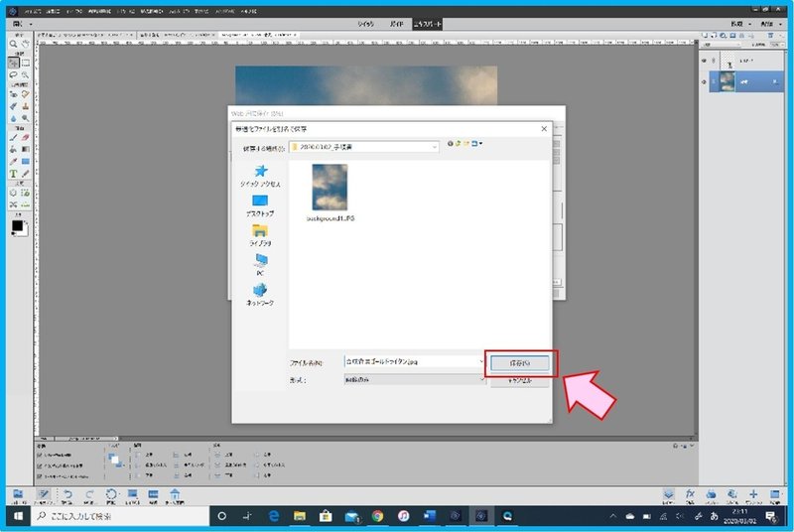Expand the file name history dropdown arrow

481,361
